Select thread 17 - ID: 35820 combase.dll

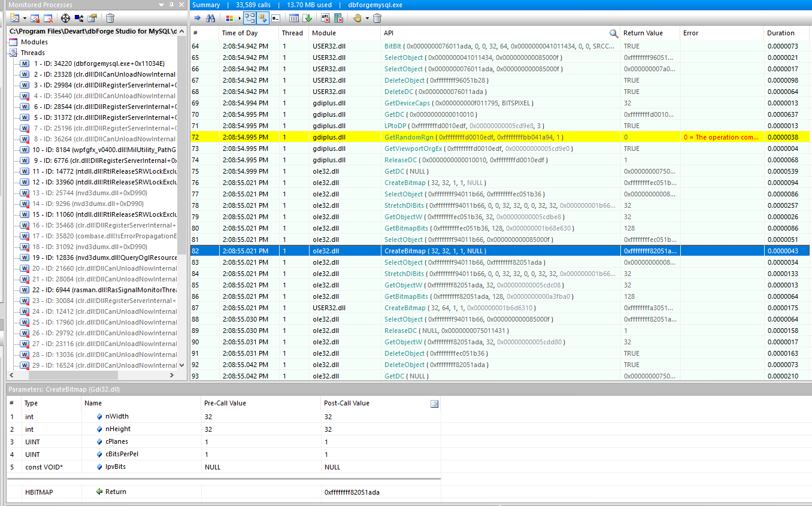point(105,236)
